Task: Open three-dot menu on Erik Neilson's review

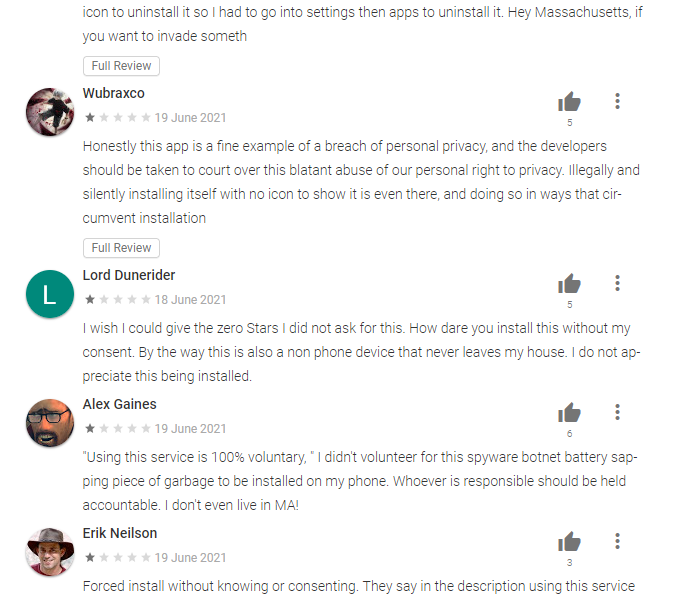Action: (x=618, y=541)
